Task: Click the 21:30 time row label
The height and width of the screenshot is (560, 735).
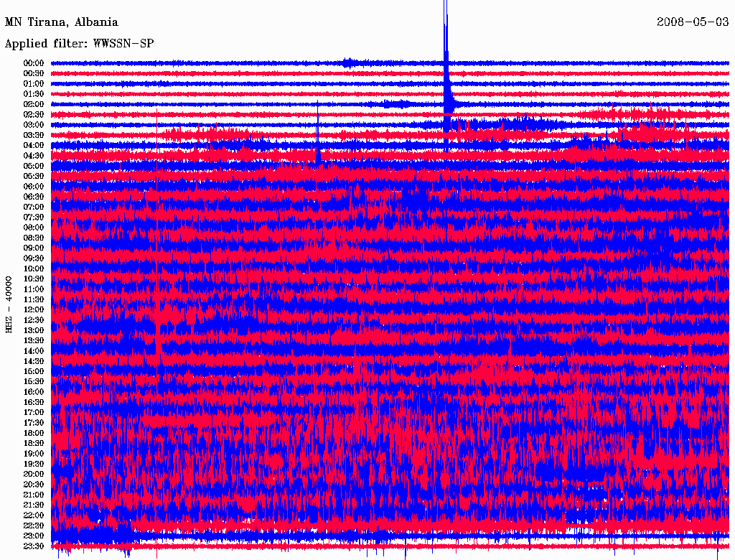Action: coord(34,505)
